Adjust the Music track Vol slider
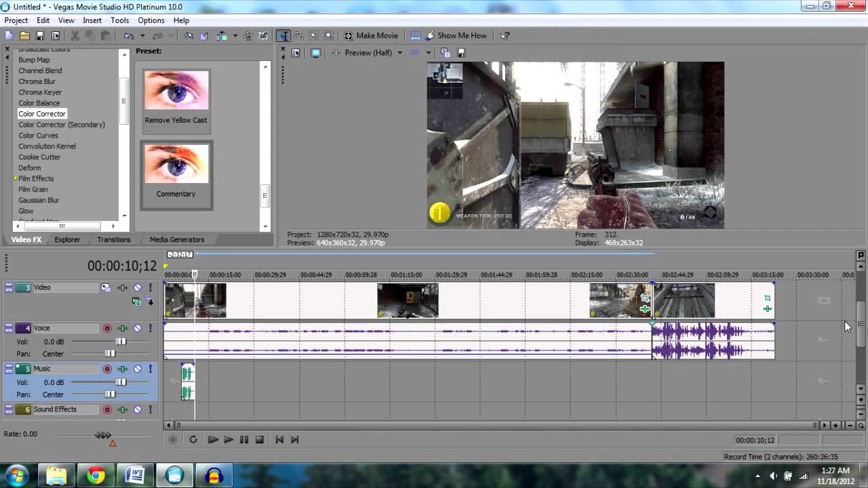868x488 pixels. [x=120, y=382]
